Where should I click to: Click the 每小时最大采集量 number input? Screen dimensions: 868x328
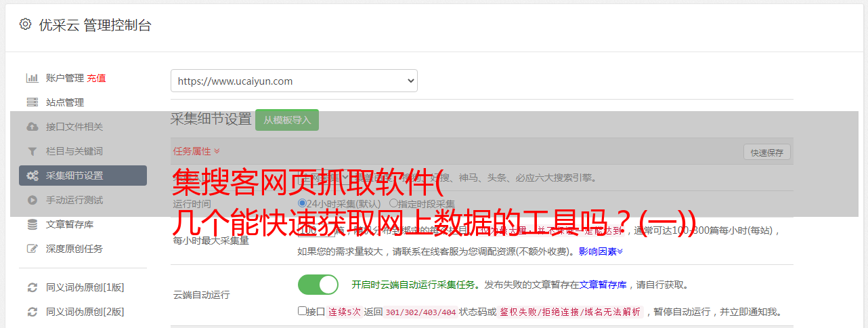(x=316, y=230)
